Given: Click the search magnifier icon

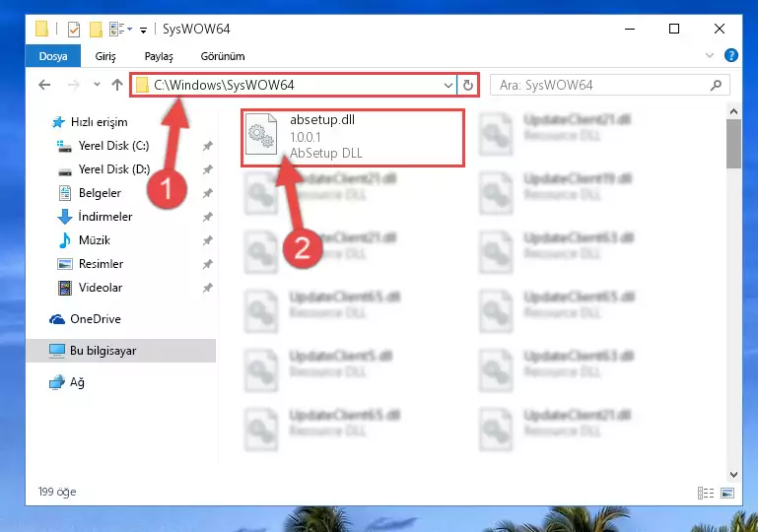Looking at the screenshot, I should tap(716, 85).
